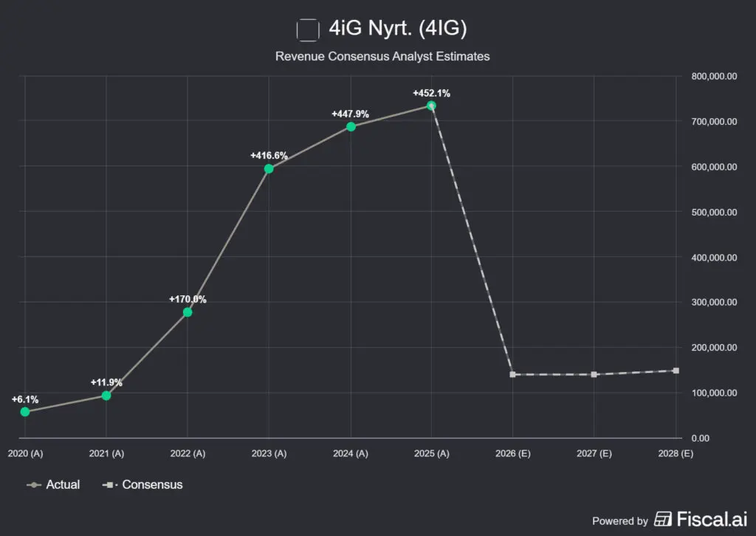Image resolution: width=756 pixels, height=536 pixels.
Task: Click the 500,000.00 y-axis value
Action: point(714,212)
